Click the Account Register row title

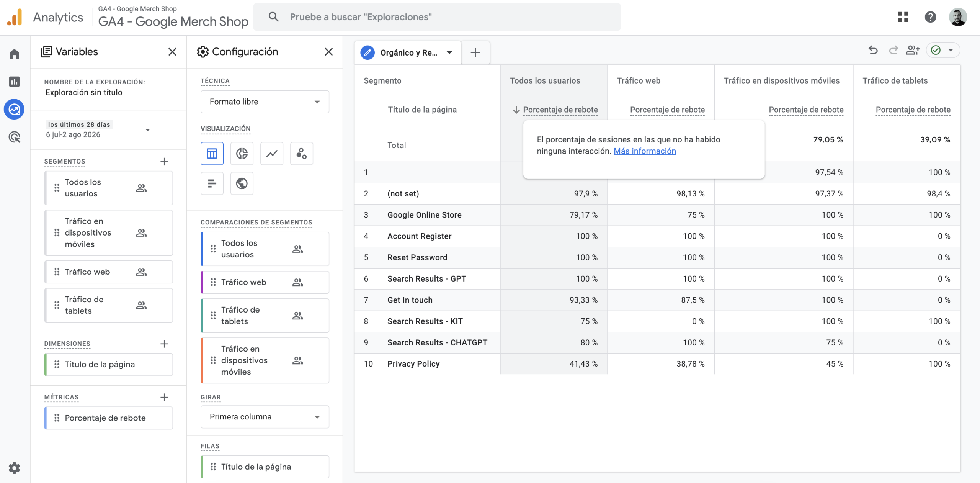click(420, 236)
